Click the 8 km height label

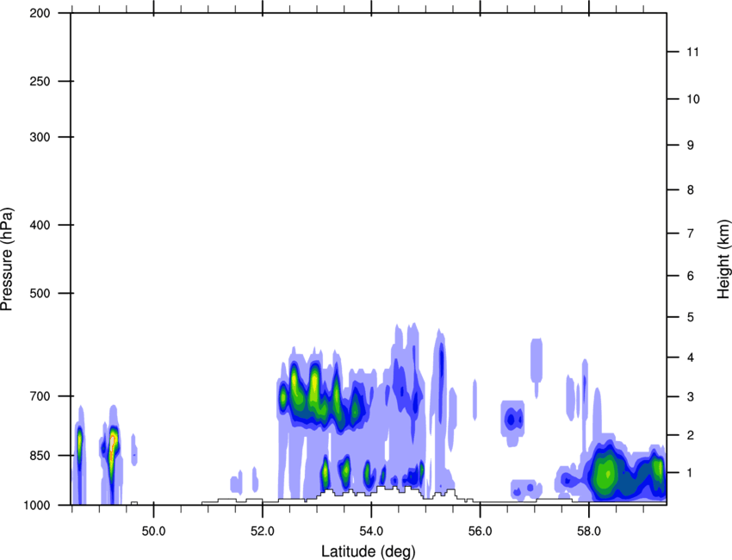click(691, 190)
